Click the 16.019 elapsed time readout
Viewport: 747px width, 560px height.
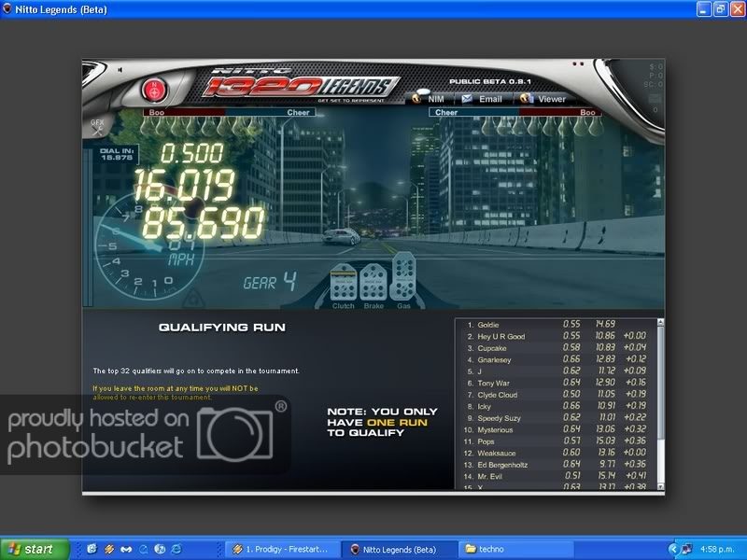pos(184,185)
